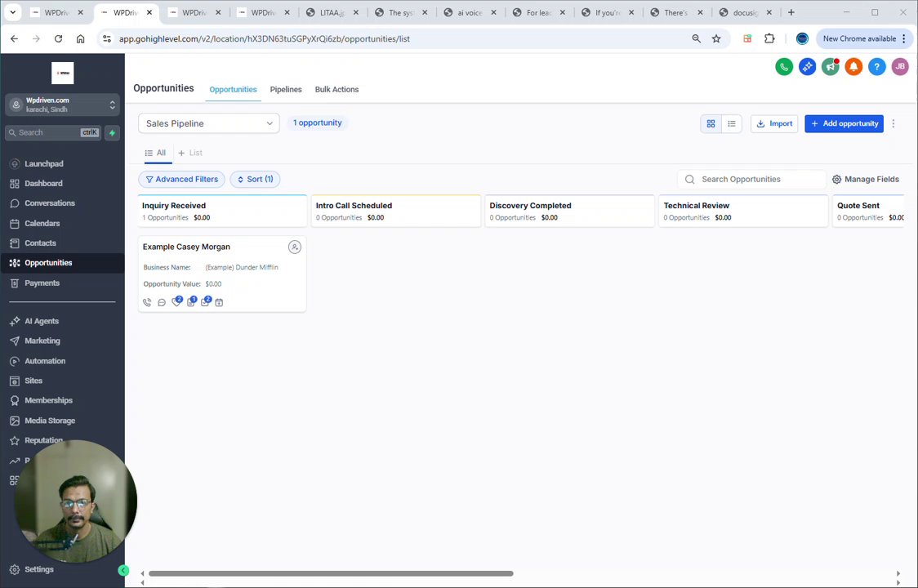Screen dimensions: 918x588
Task: Open Media Storage in the sidebar
Action: 62,421
